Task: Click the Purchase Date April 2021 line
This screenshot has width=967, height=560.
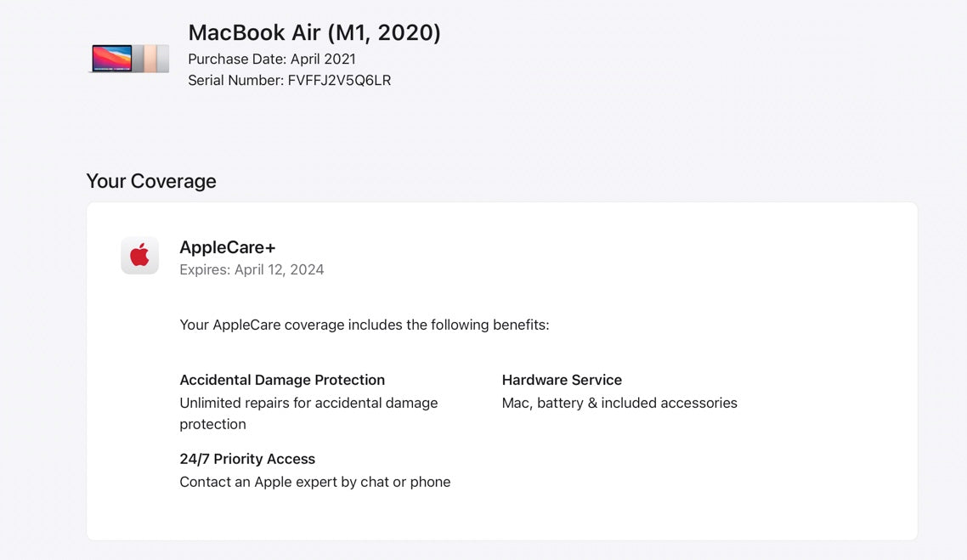Action: click(x=272, y=59)
